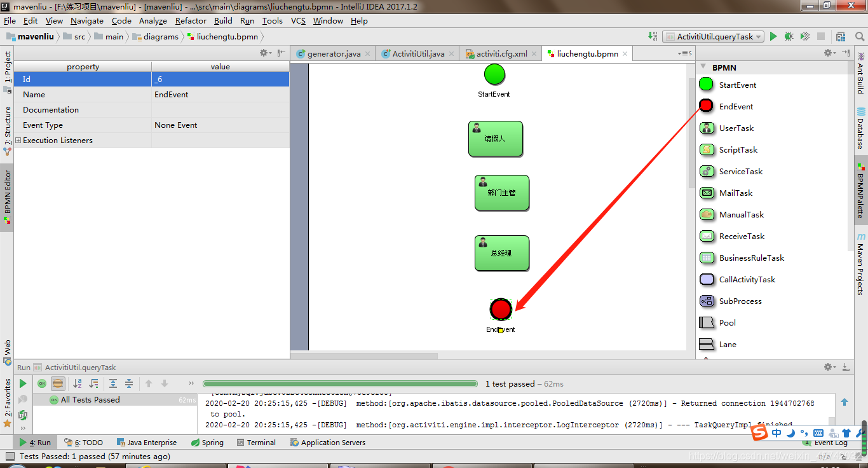Click the green test progress bar

pos(340,383)
